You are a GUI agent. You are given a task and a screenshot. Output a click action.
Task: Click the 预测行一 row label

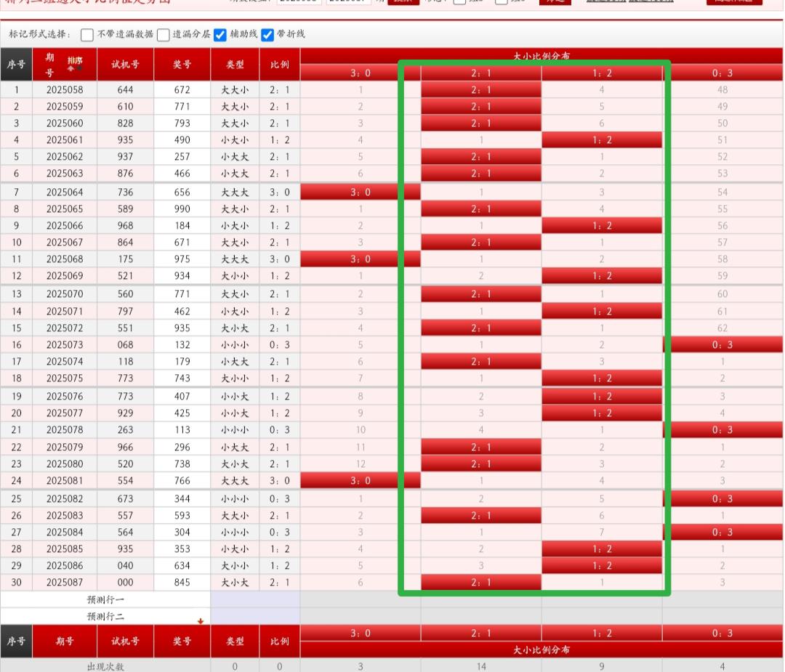coord(105,599)
